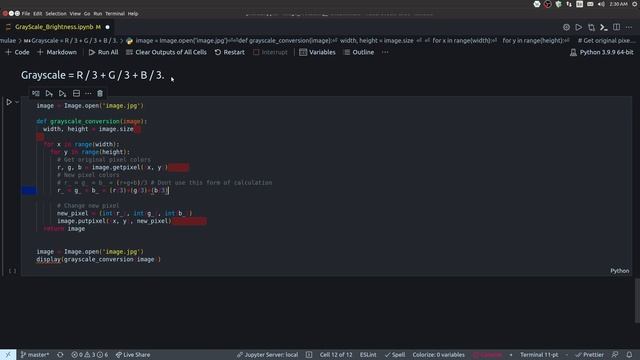Add a new Code cell
The width and height of the screenshot is (640, 360).
tap(17, 52)
